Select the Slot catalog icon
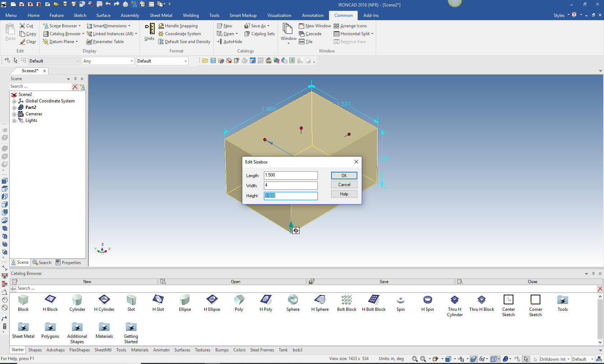This screenshot has width=604, height=364. tap(131, 300)
